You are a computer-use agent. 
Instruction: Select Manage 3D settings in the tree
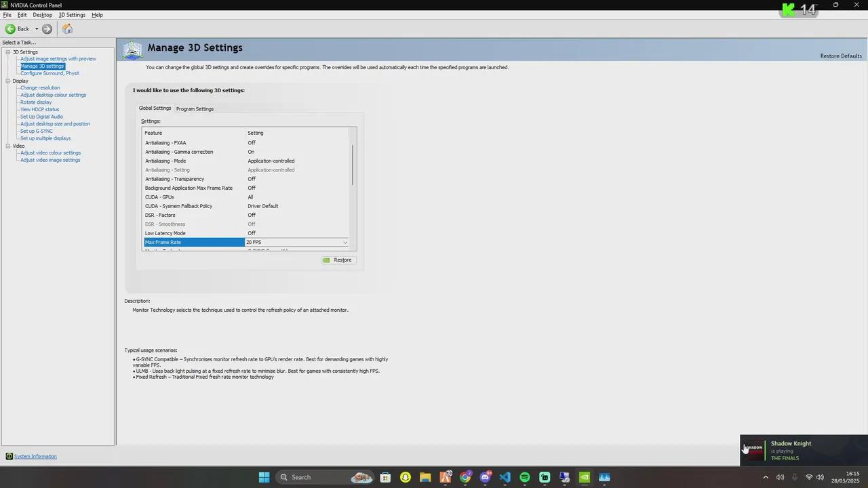click(42, 66)
